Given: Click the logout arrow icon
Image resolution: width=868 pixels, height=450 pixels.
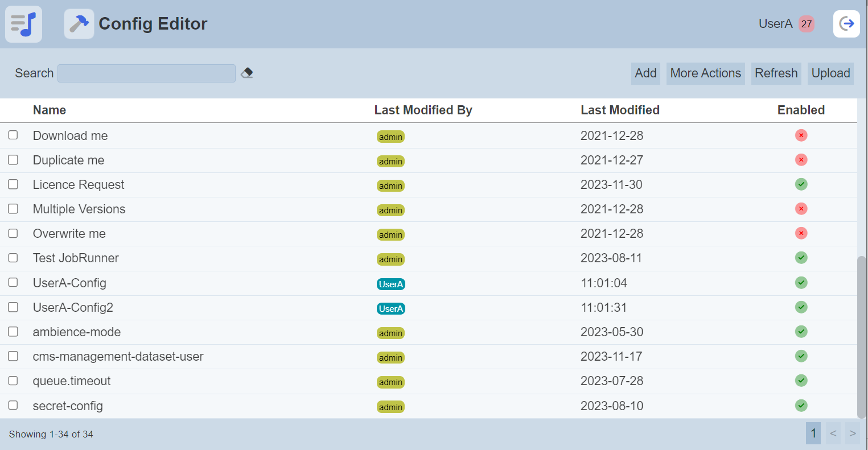Looking at the screenshot, I should click(x=846, y=24).
